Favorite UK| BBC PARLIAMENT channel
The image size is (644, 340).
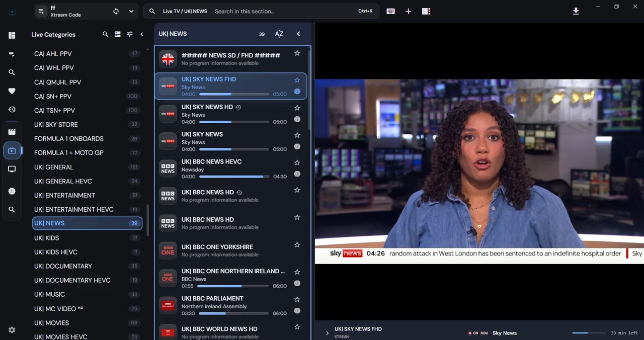[x=297, y=299]
